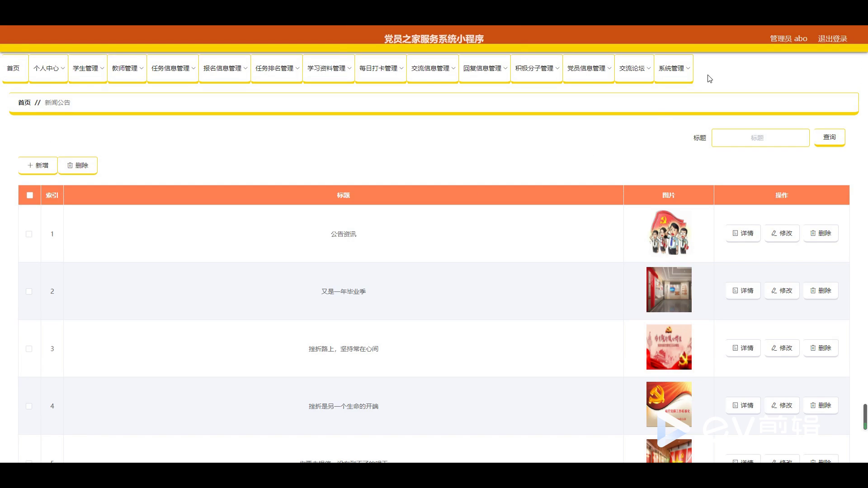The image size is (868, 488).
Task: Open the 交流信息管理 menu
Action: click(x=433, y=68)
